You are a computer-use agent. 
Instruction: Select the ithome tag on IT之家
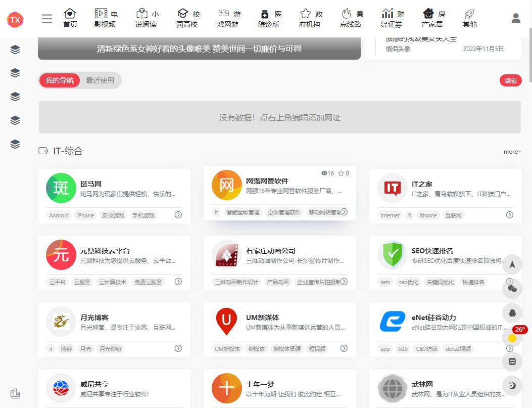[x=428, y=215]
